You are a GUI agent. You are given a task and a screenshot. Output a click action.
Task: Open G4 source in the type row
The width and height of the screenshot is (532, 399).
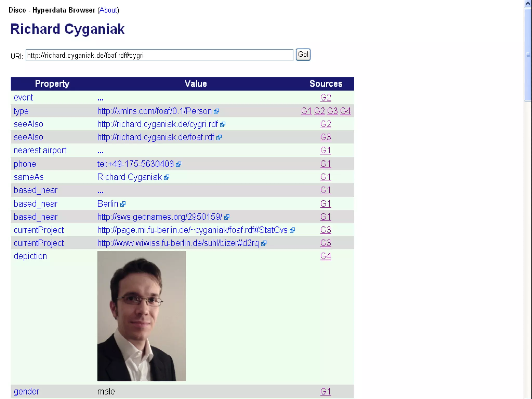345,111
